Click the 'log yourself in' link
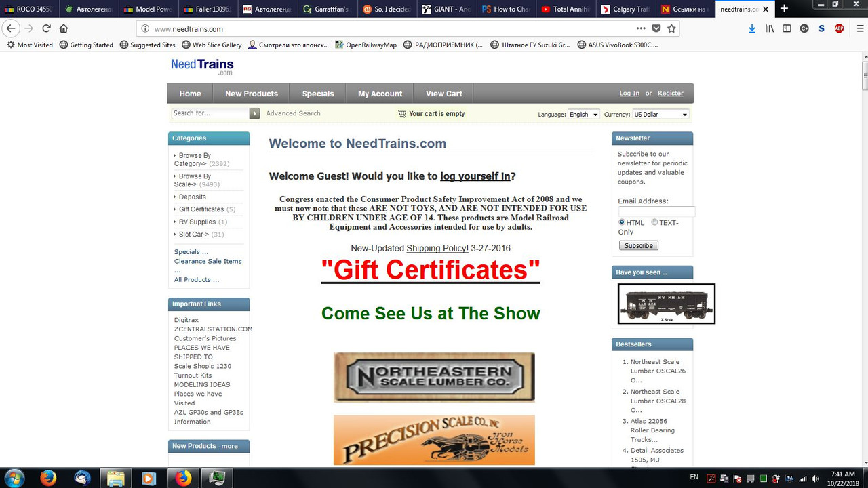Screen dimensions: 868x488 pos(475,176)
